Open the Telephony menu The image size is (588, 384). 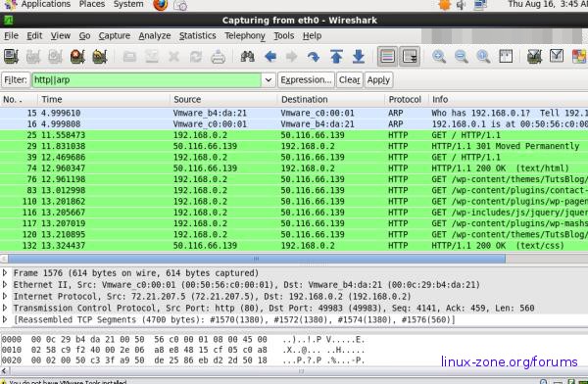point(245,35)
